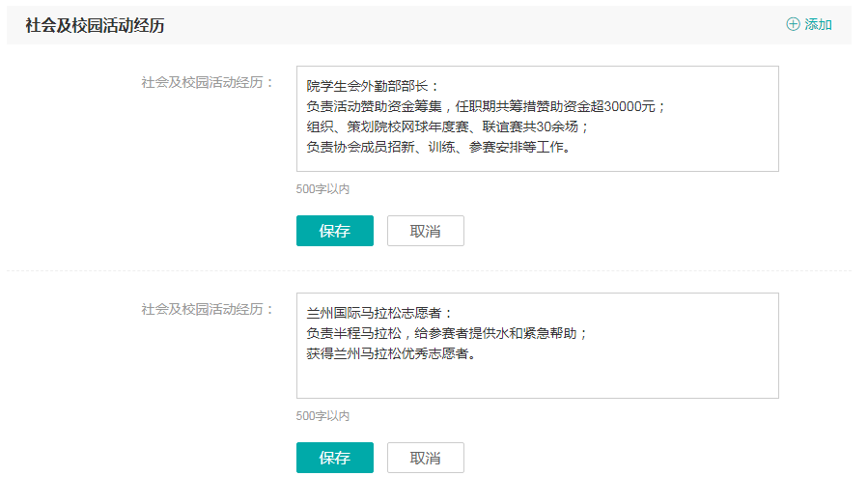The image size is (868, 504).
Task: Click empty space at bottom of second text box
Action: click(x=537, y=381)
